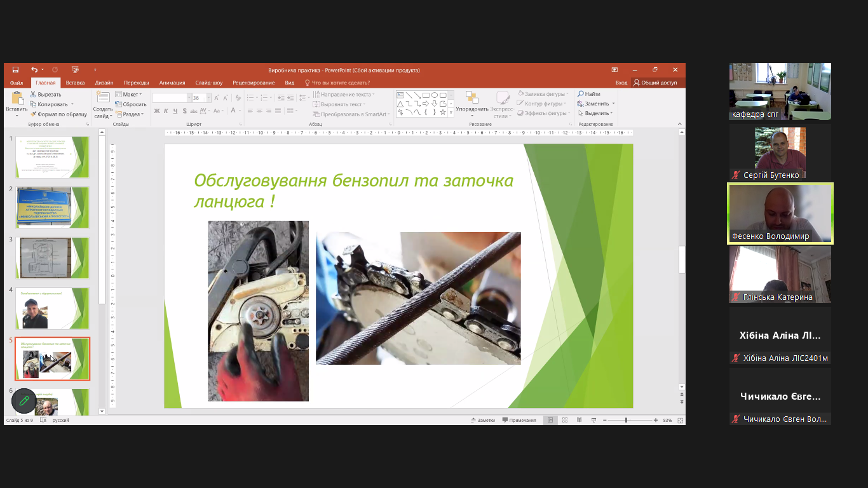Open Slide Sorter view in status bar
Screen dimensions: 868x488
click(x=565, y=420)
